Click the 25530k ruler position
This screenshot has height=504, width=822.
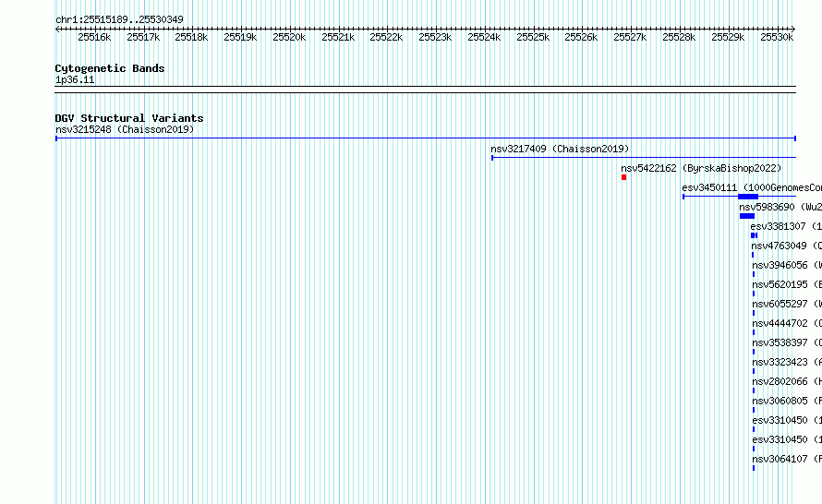click(x=777, y=37)
